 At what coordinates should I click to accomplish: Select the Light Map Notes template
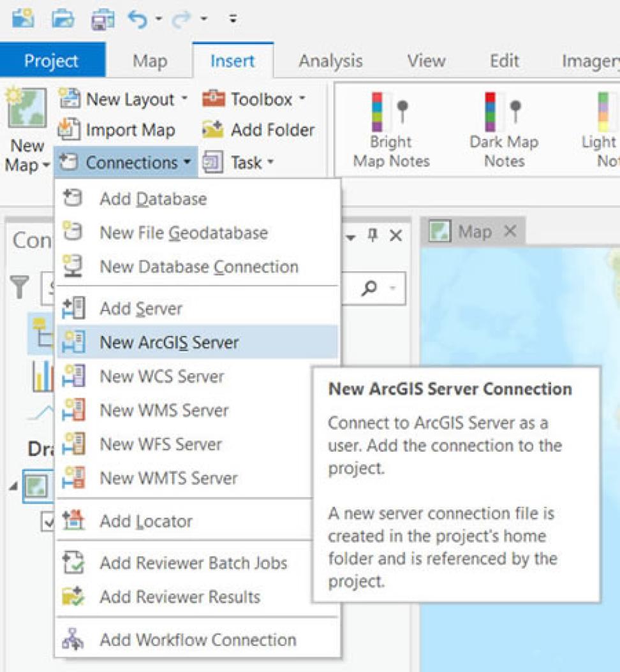600,129
